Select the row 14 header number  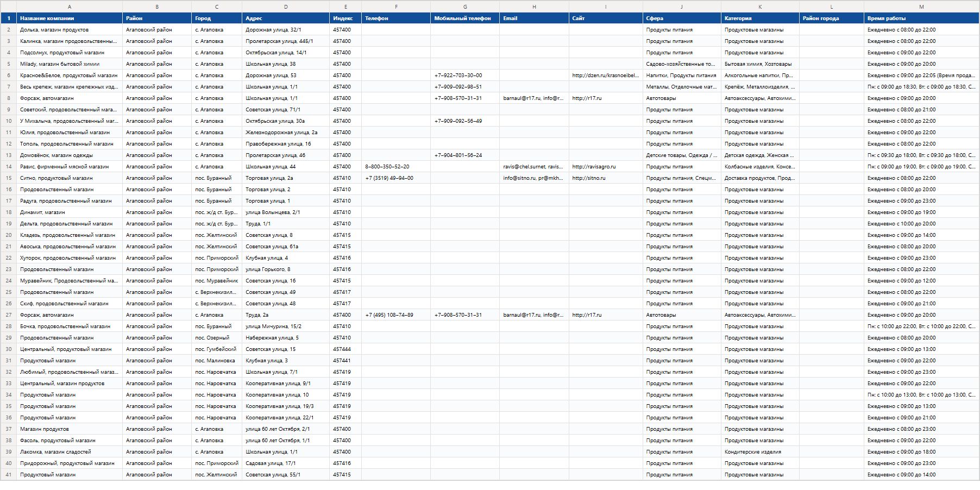[9, 167]
